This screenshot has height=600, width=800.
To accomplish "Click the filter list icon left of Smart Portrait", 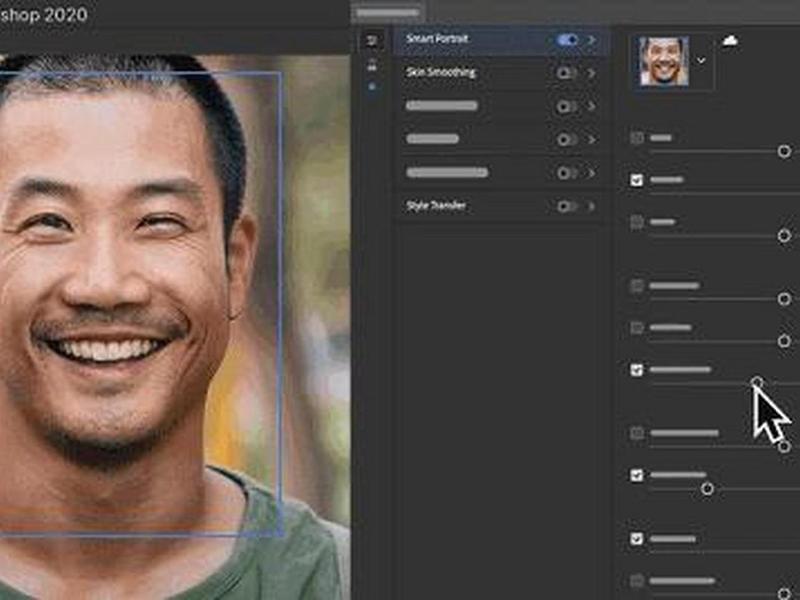I will pos(372,40).
